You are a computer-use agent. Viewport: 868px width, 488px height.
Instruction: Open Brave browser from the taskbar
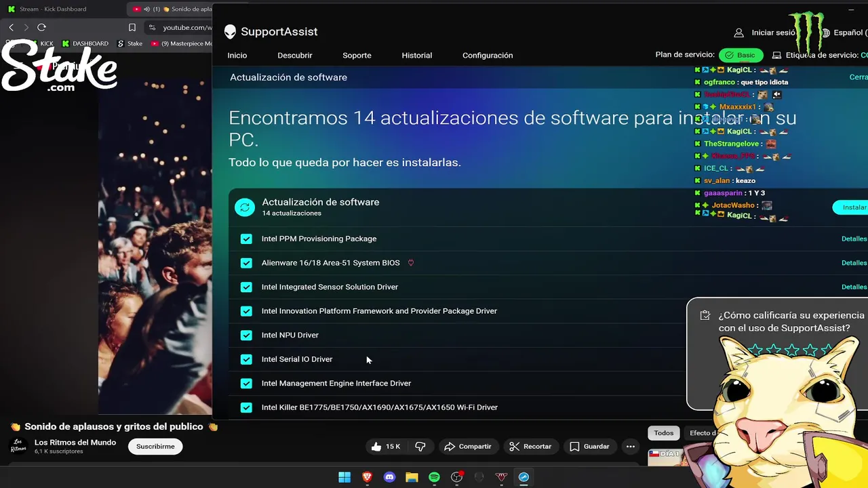[x=367, y=477]
